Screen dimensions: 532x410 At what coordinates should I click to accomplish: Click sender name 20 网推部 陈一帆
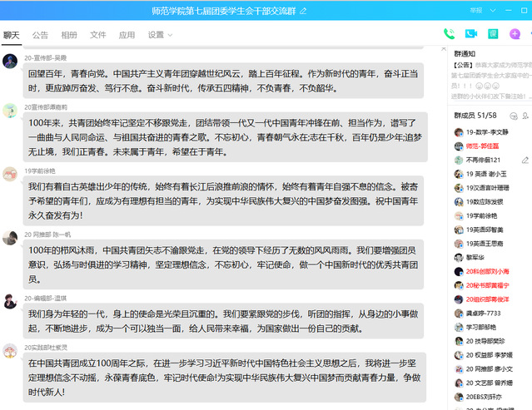coord(47,235)
